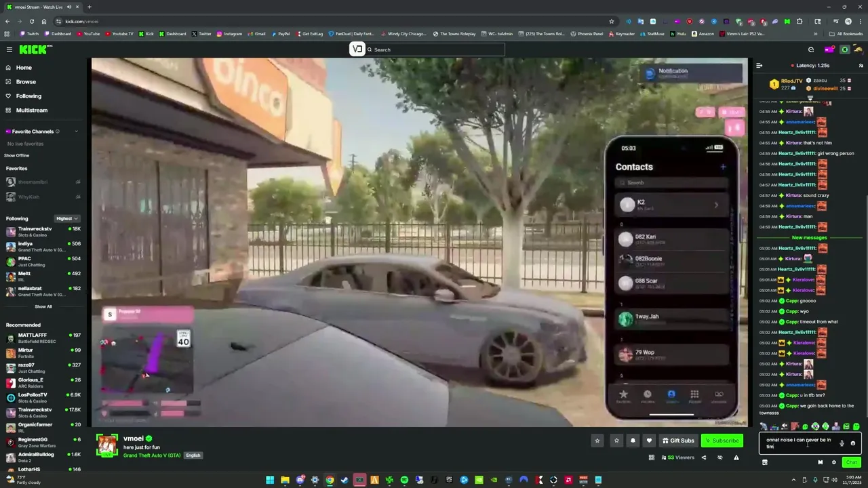Bookmark this page with the star icon
This screenshot has height=488, width=868.
point(611,21)
